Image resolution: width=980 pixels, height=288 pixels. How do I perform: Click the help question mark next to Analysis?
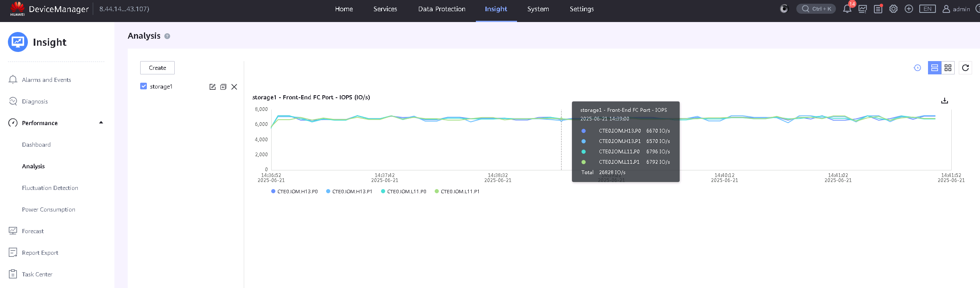(x=167, y=36)
